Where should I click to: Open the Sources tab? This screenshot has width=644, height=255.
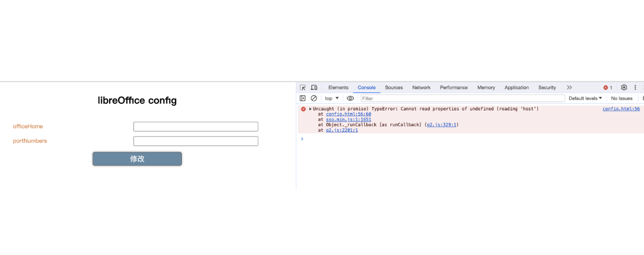394,87
